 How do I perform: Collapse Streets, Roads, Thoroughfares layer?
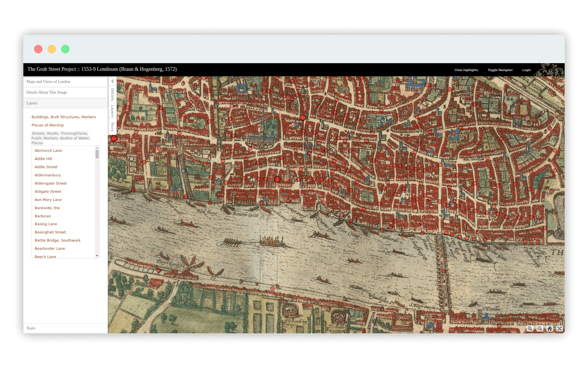point(61,138)
